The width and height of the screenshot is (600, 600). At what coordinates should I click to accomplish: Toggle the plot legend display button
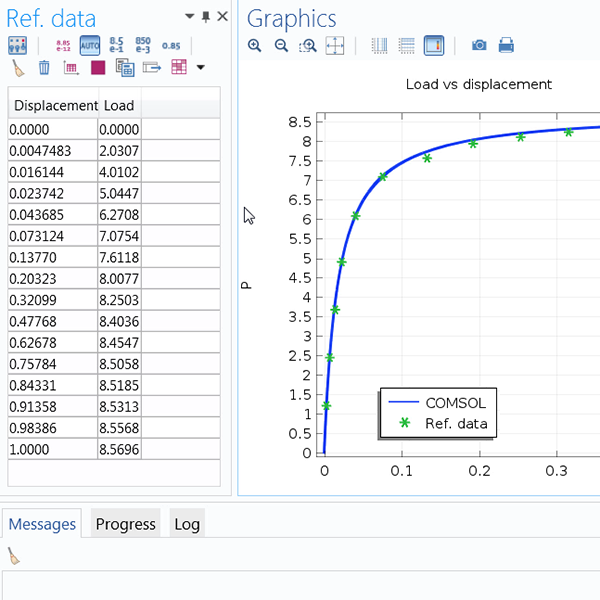point(434,46)
